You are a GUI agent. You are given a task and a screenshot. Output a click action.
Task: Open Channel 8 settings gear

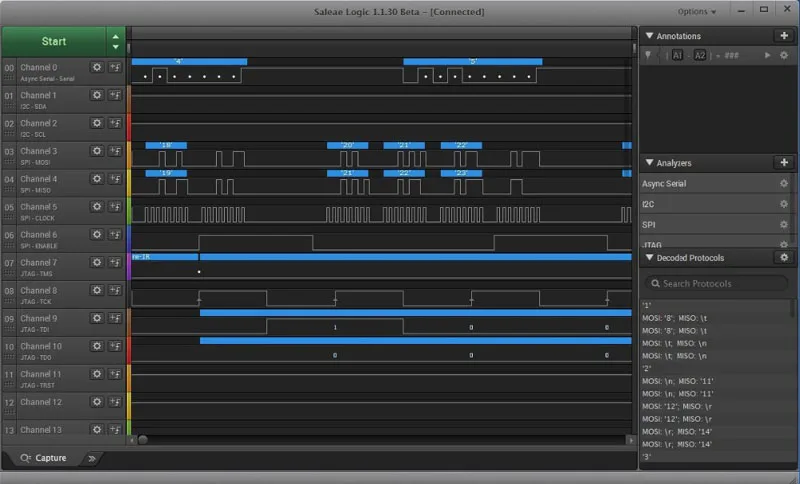point(96,290)
